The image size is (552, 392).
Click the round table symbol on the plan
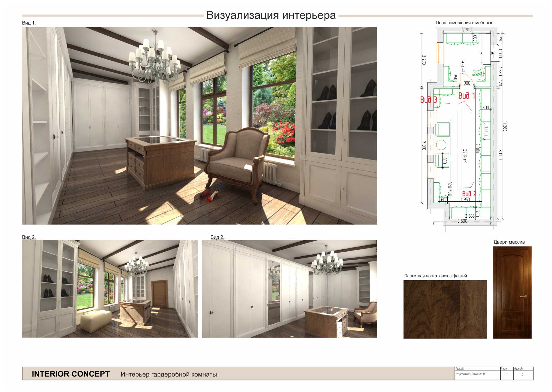tap(441, 145)
